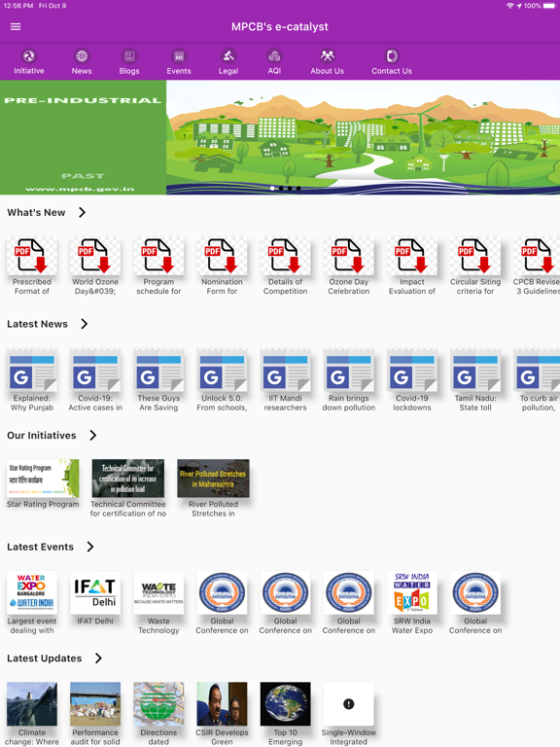Open the SRW India Water Expo event
Image resolution: width=560 pixels, height=747 pixels.
click(412, 592)
